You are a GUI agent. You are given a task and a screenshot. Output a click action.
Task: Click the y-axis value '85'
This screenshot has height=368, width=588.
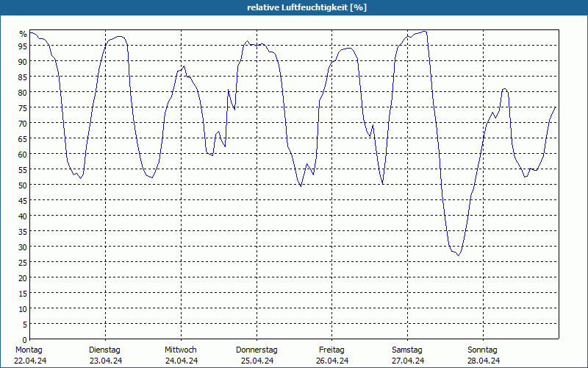23,77
